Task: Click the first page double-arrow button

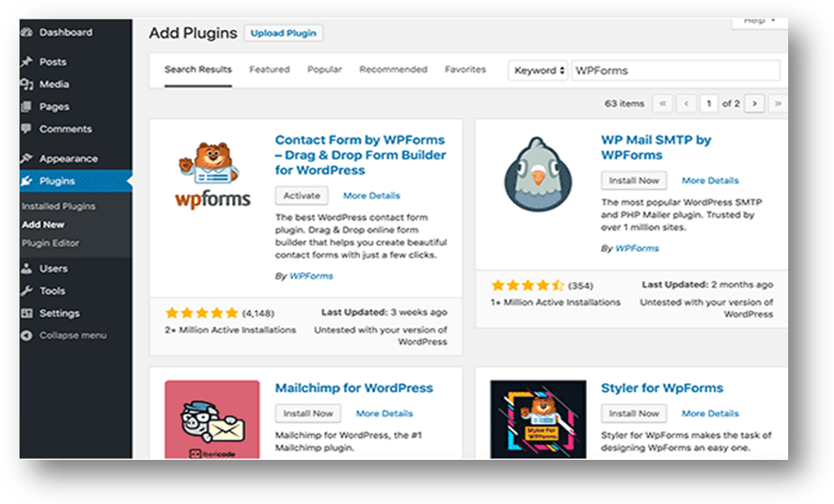Action: click(662, 104)
